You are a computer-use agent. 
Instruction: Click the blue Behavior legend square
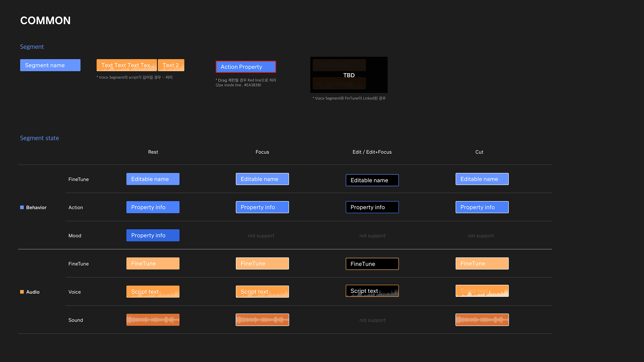pos(22,207)
